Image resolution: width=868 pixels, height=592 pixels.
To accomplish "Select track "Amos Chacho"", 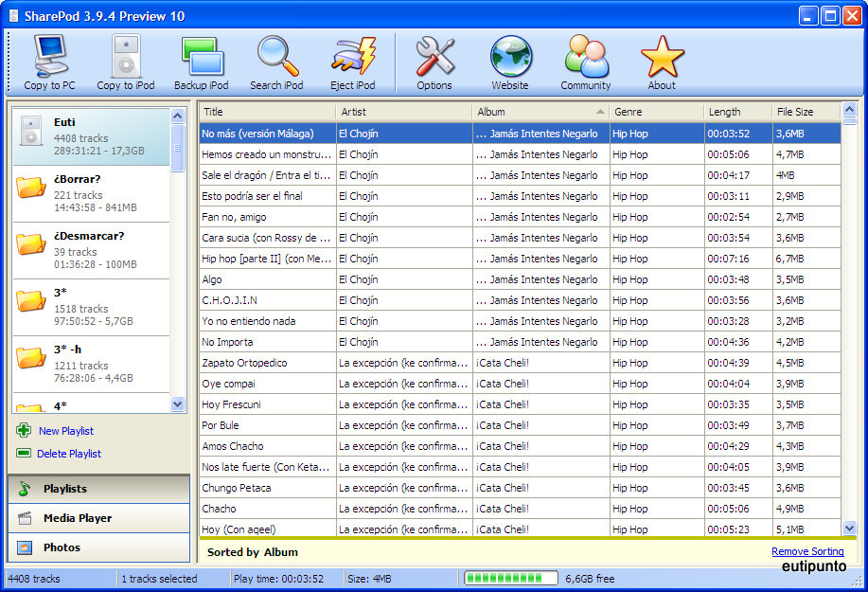I will [267, 446].
